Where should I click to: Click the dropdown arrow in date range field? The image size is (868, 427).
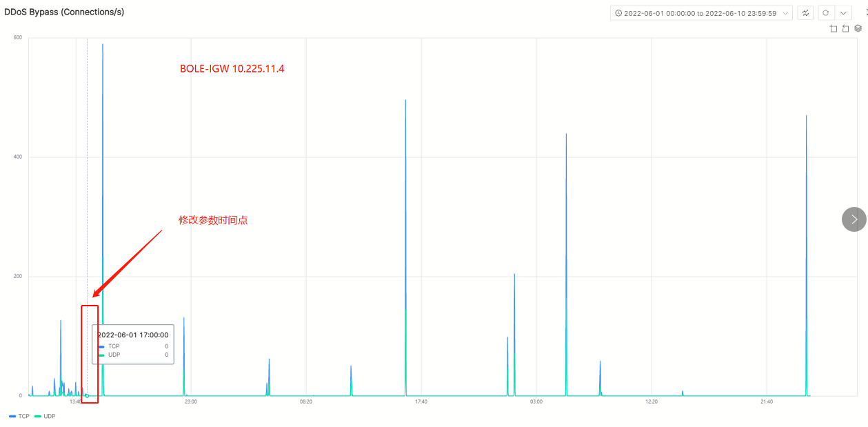point(785,13)
